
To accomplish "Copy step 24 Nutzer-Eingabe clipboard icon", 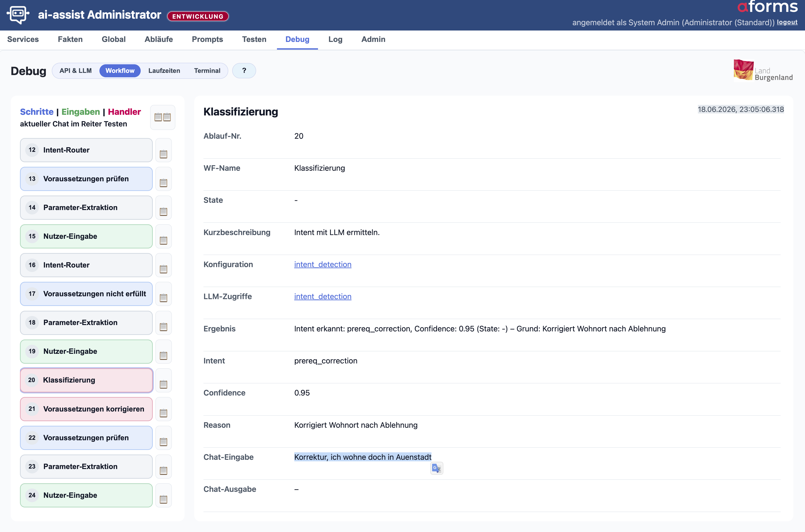I will click(x=164, y=496).
